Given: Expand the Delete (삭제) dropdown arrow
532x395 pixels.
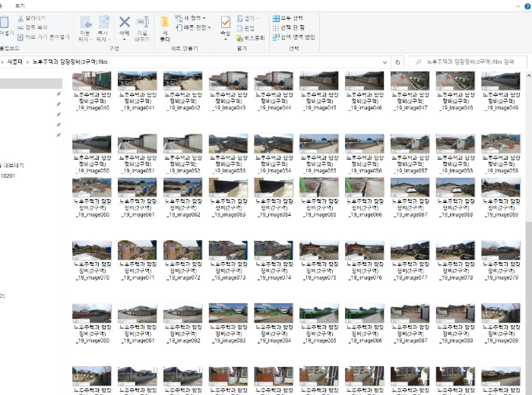Looking at the screenshot, I should [125, 39].
